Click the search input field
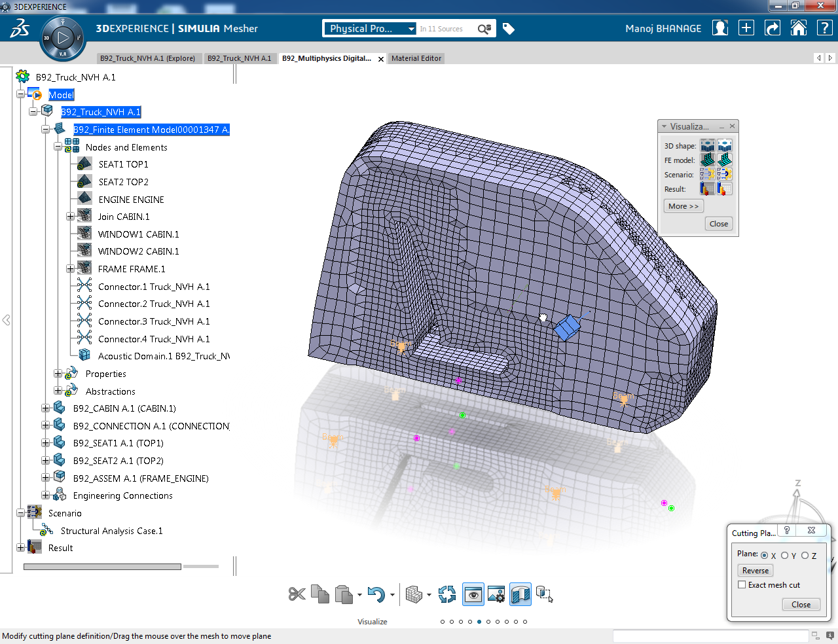838x644 pixels. click(445, 29)
